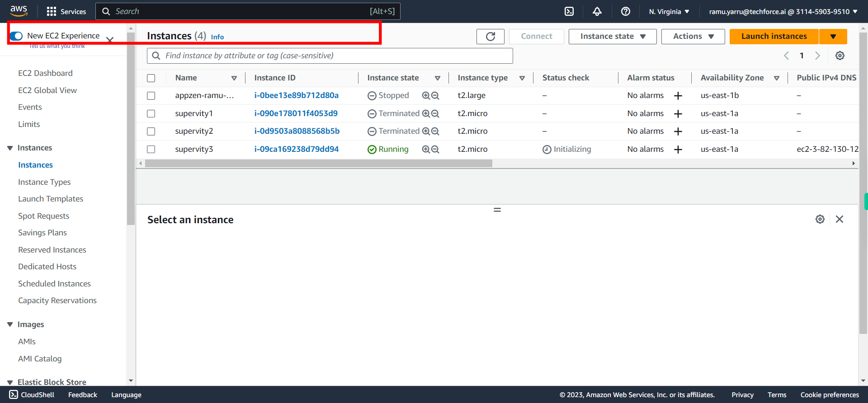Navigate to AMI Catalog
The height and width of the screenshot is (403, 868).
pyautogui.click(x=40, y=359)
